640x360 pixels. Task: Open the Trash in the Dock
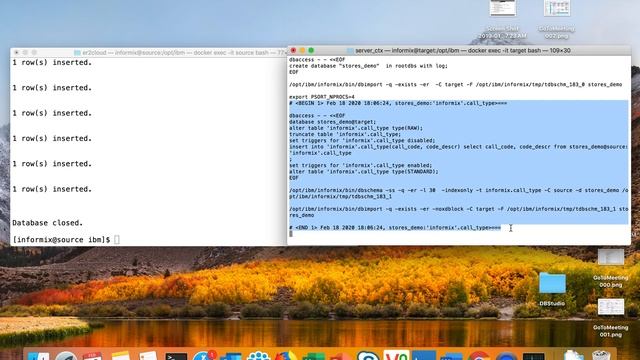[600, 355]
